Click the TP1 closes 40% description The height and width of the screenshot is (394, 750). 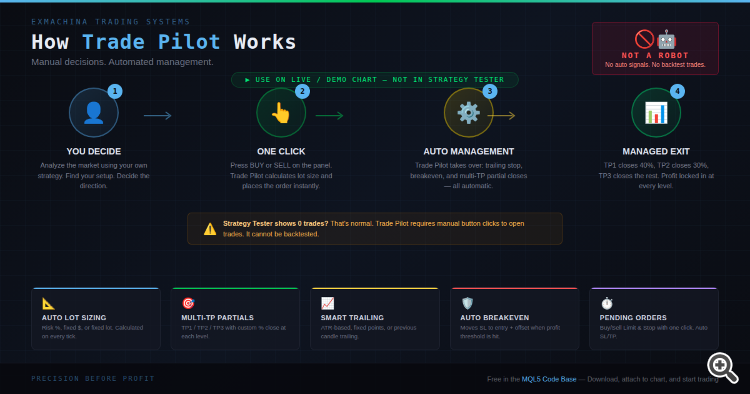point(656,175)
